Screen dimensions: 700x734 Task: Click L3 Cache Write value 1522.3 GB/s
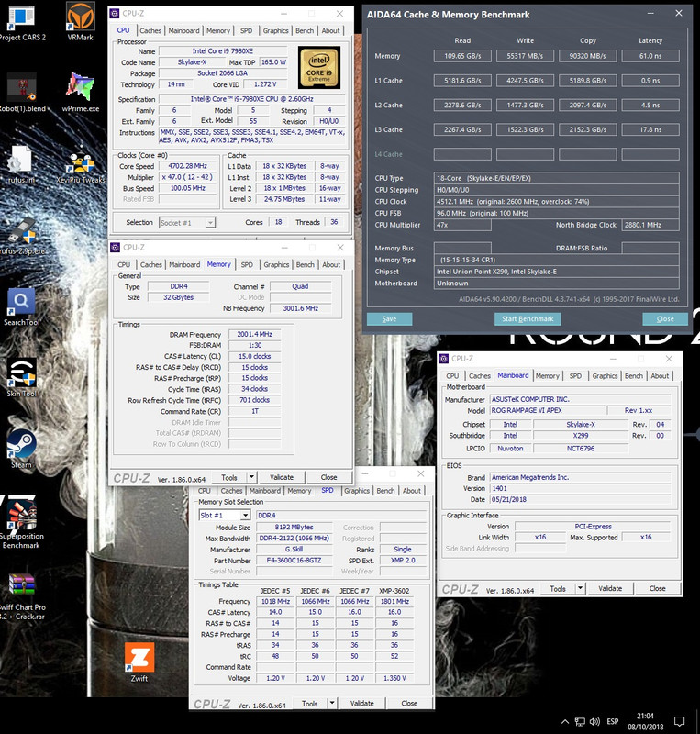[525, 129]
